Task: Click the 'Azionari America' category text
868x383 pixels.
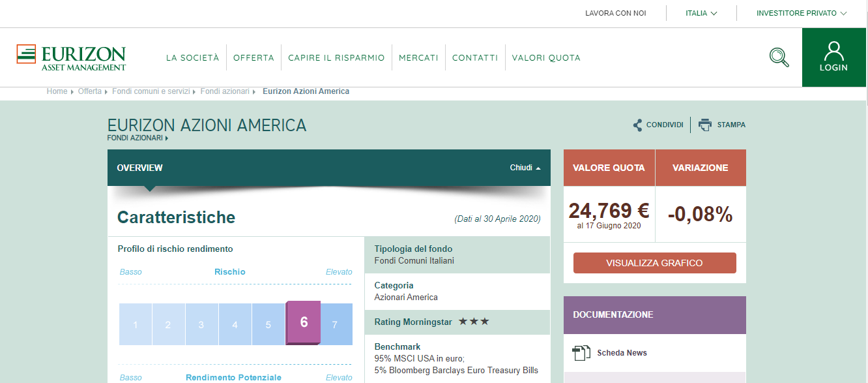Action: tap(406, 297)
